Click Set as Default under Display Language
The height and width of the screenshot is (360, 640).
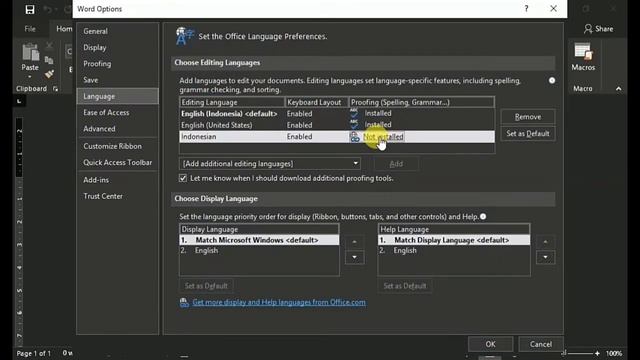(x=206, y=286)
